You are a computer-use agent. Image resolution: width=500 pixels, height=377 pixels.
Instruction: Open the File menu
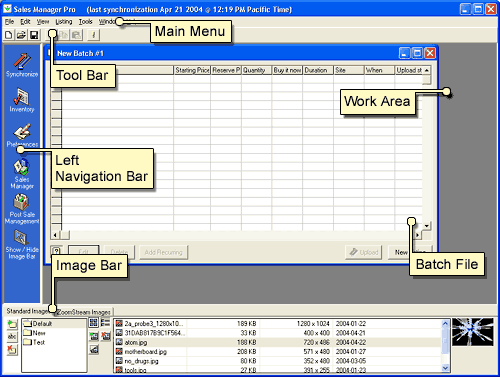pyautogui.click(x=9, y=22)
